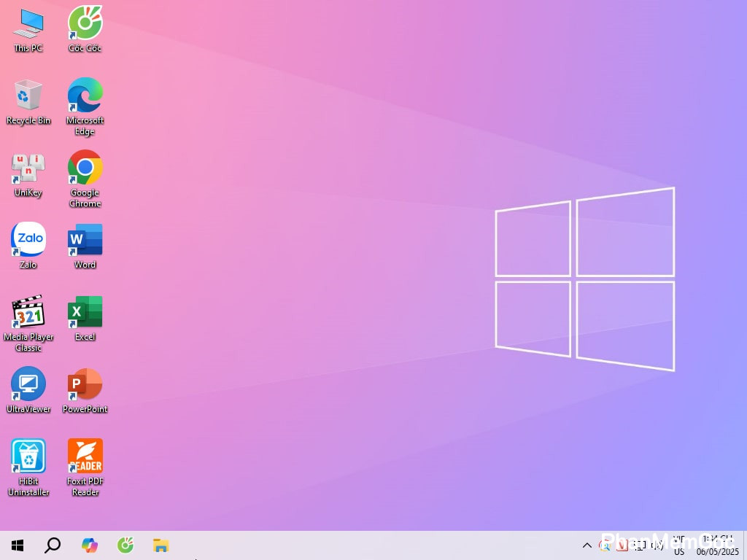This screenshot has height=560, width=747.
Task: Open File Explorer from the taskbar
Action: (x=160, y=545)
